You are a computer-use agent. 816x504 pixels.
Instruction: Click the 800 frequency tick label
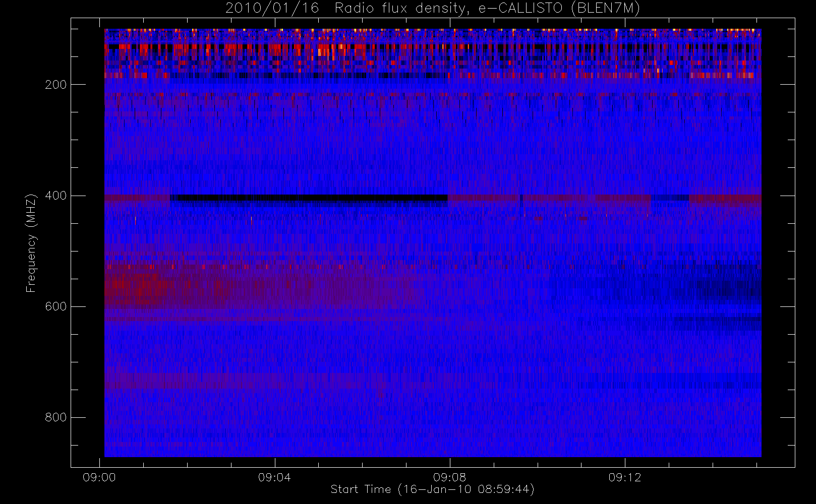pos(55,417)
